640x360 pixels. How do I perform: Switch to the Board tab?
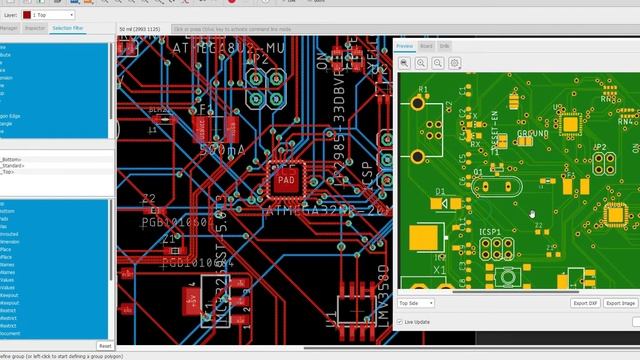pyautogui.click(x=426, y=46)
